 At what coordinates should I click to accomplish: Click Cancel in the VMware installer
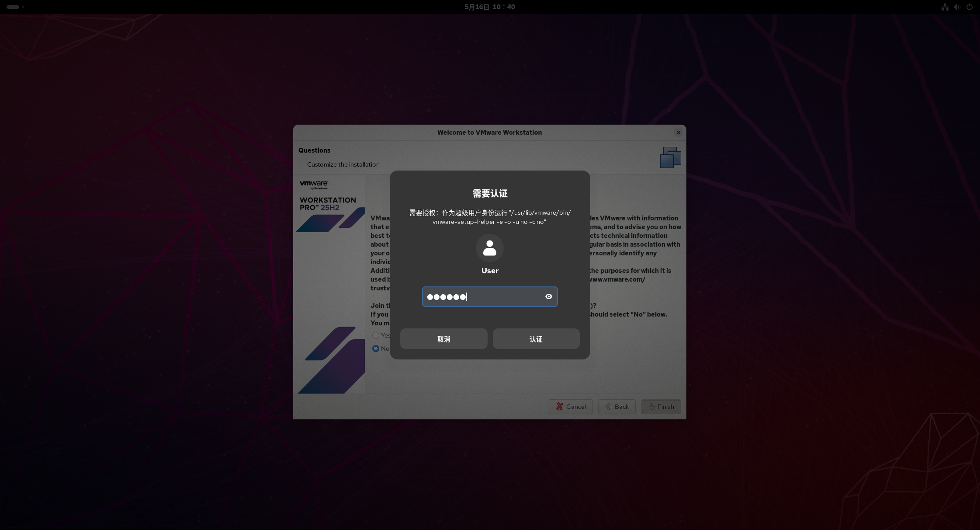[570, 407]
